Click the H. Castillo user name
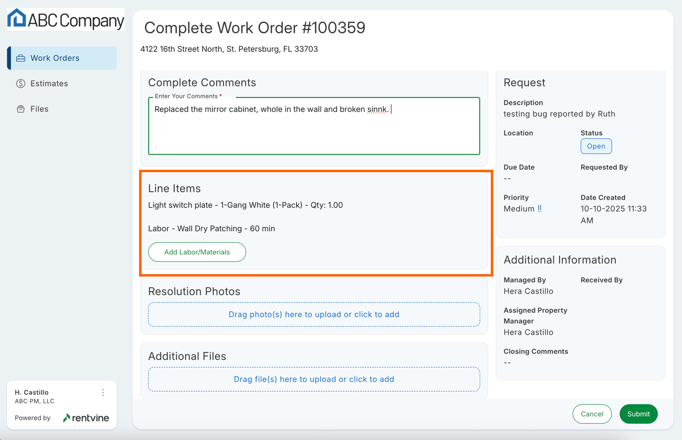Image resolution: width=682 pixels, height=440 pixels. tap(32, 393)
